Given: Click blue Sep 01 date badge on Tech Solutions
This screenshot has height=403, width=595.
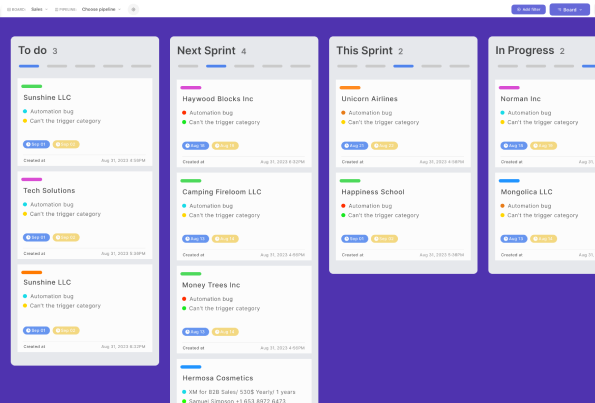Looking at the screenshot, I should tap(36, 238).
